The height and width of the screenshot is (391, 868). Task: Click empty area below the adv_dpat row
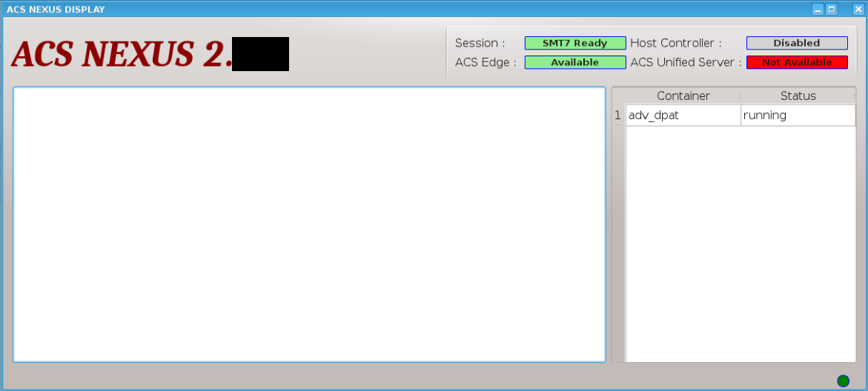741,244
